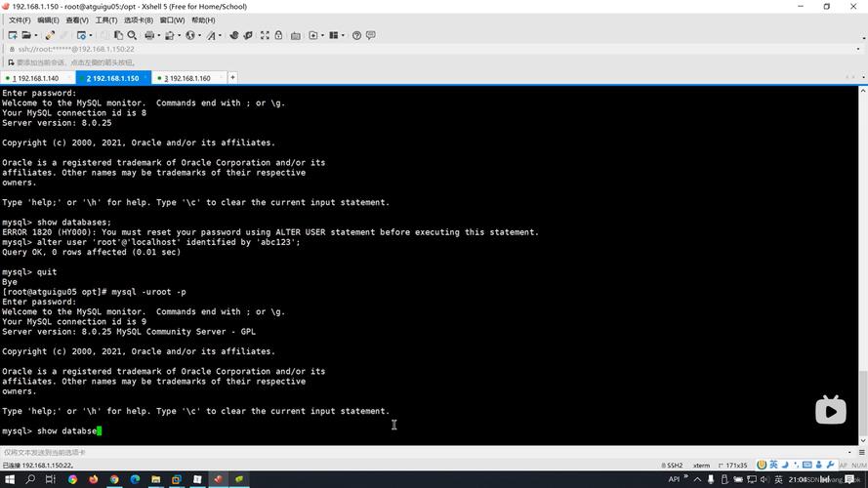Expand the Print dropdown arrow

point(159,35)
